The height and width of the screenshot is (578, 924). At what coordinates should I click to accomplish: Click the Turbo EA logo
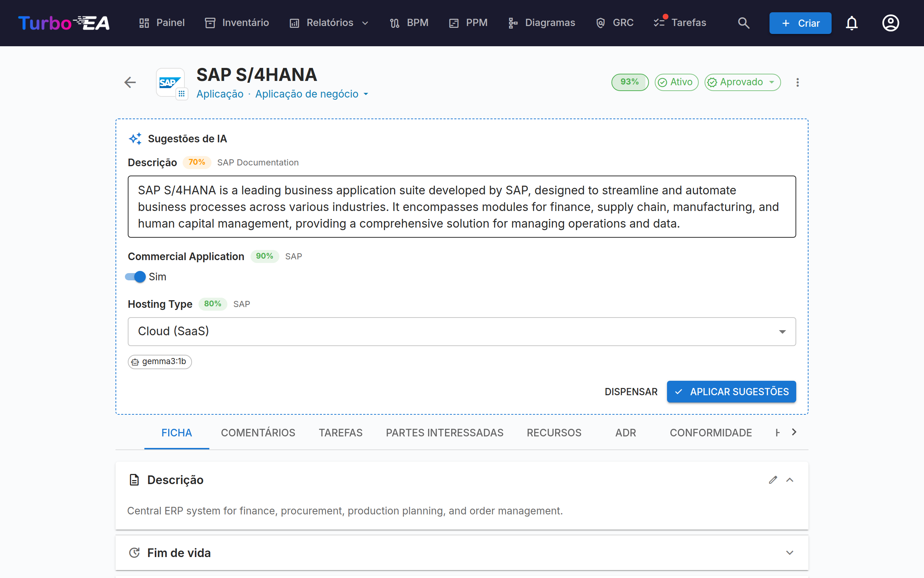(x=64, y=23)
